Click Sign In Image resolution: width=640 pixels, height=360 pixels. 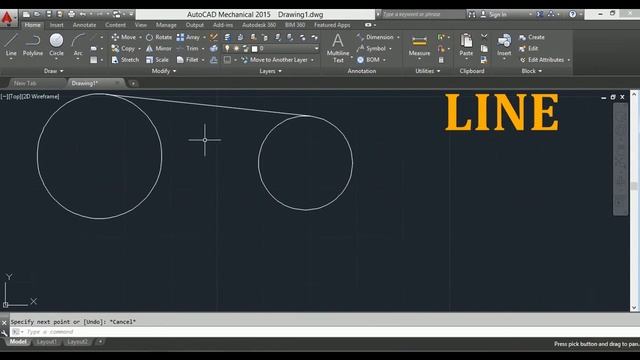tap(498, 14)
